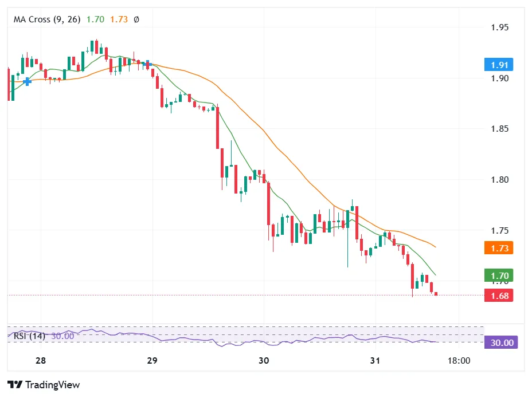Viewport: 532px width, 398px height.
Task: Click the blue 1.91 current price label
Action: (498, 65)
